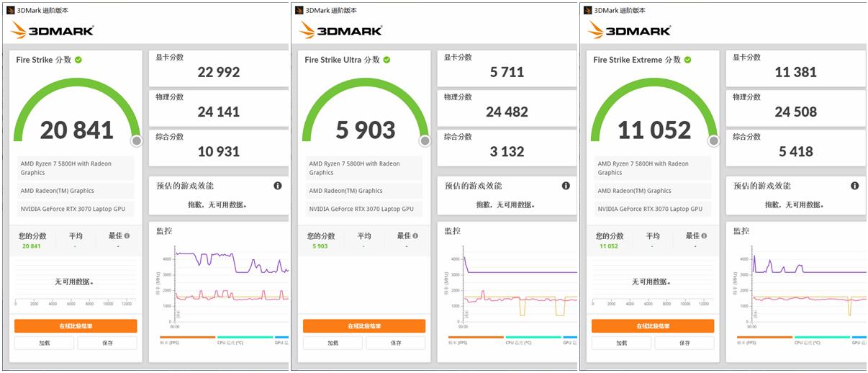
Task: Click the green 11 052 value under 您的分数
Action: click(x=609, y=246)
